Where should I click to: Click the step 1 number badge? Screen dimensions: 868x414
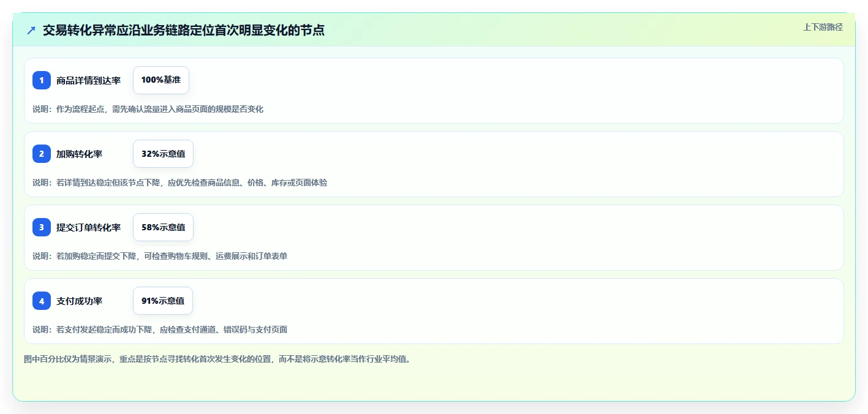pyautogui.click(x=42, y=80)
